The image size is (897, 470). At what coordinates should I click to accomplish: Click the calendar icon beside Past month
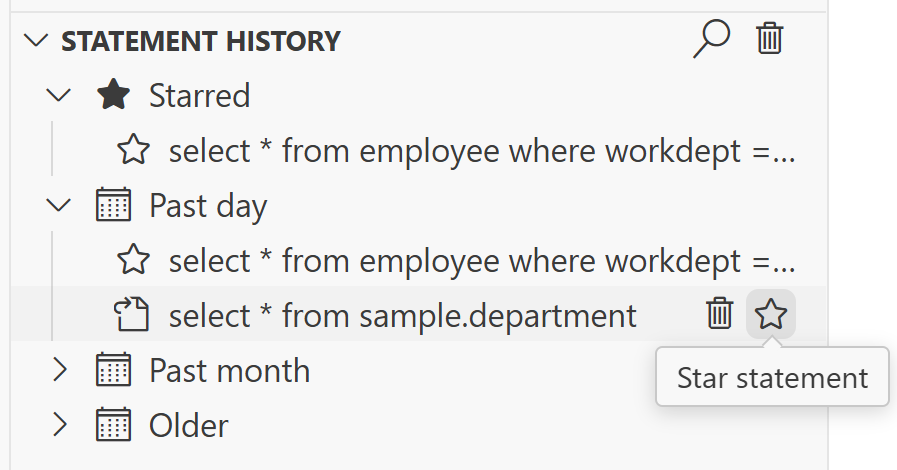coord(114,371)
